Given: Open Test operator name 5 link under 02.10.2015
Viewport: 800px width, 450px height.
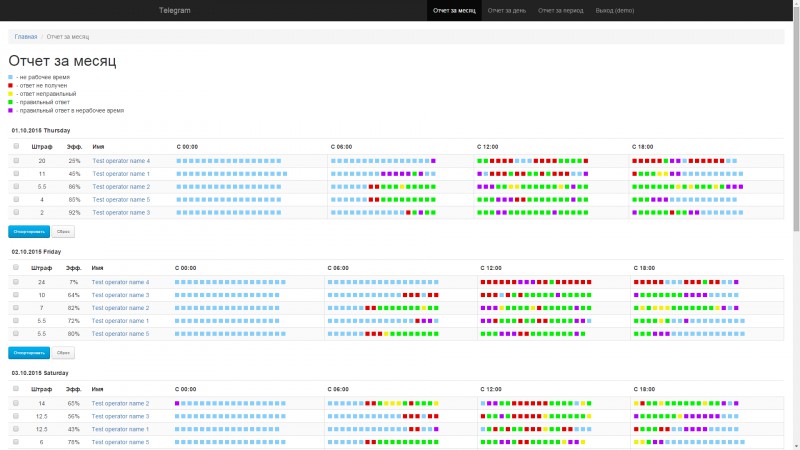Looking at the screenshot, I should tap(120, 334).
